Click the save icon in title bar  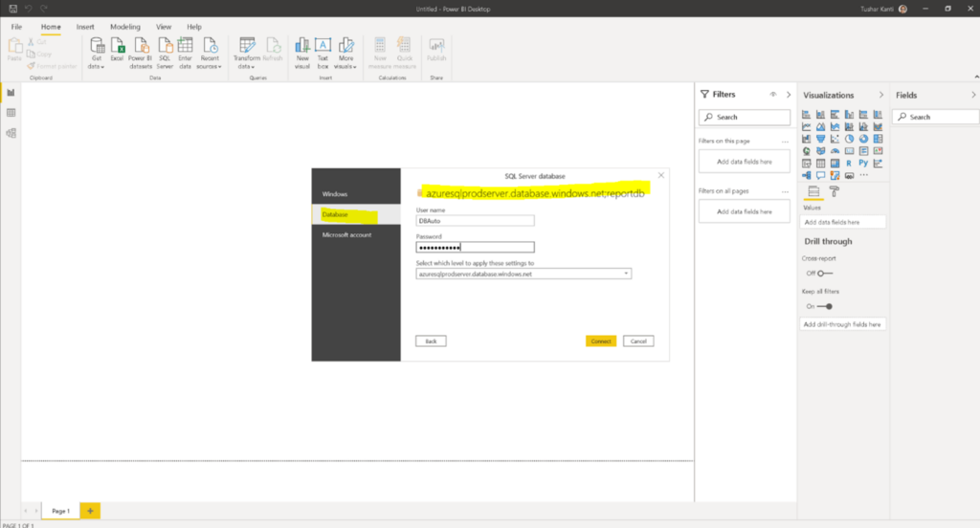[12, 9]
